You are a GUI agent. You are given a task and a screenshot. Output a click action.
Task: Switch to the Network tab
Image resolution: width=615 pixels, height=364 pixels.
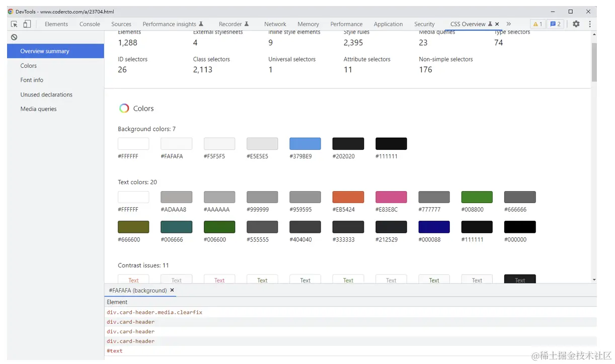coord(275,24)
